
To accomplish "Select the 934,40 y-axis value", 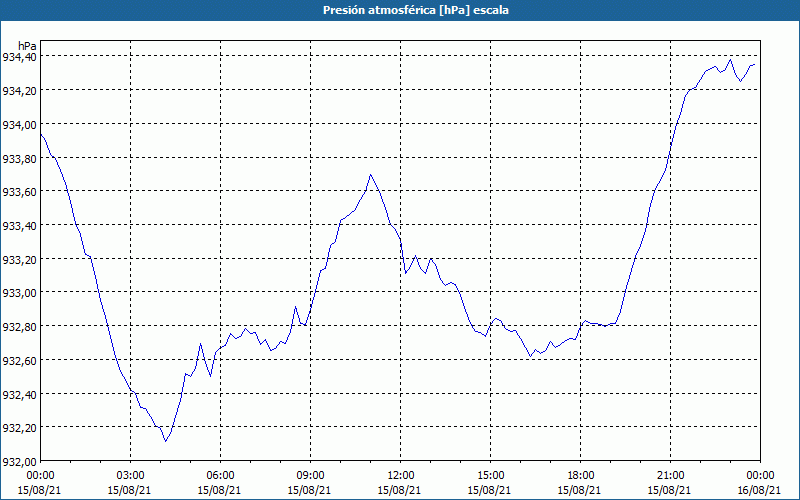I will tap(19, 57).
